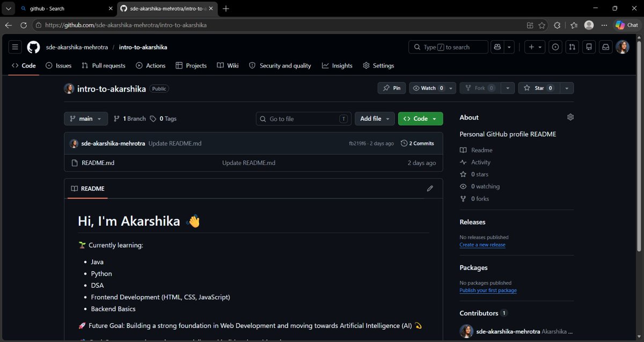Pin this repository to profile
644x342 pixels.
[x=392, y=88]
